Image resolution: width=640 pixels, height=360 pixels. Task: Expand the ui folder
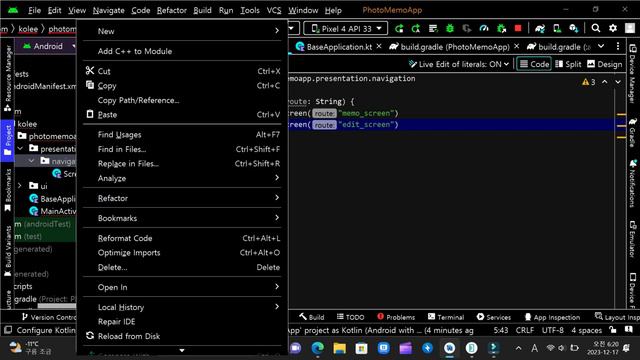pyautogui.click(x=20, y=186)
